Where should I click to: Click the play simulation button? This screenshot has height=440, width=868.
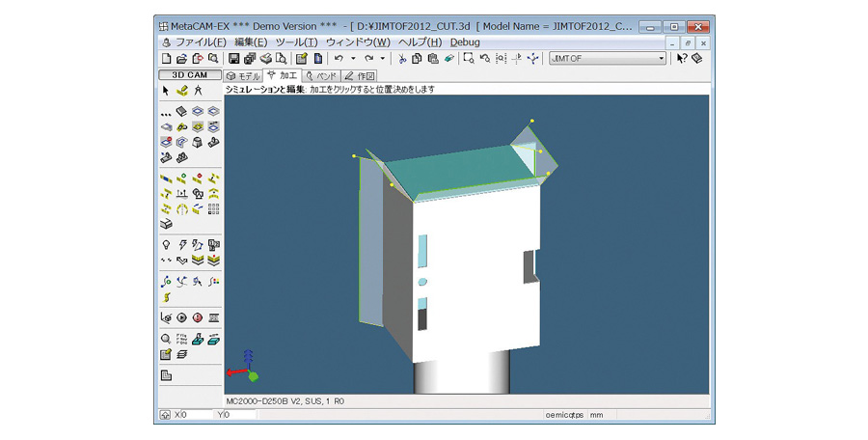[x=181, y=317]
